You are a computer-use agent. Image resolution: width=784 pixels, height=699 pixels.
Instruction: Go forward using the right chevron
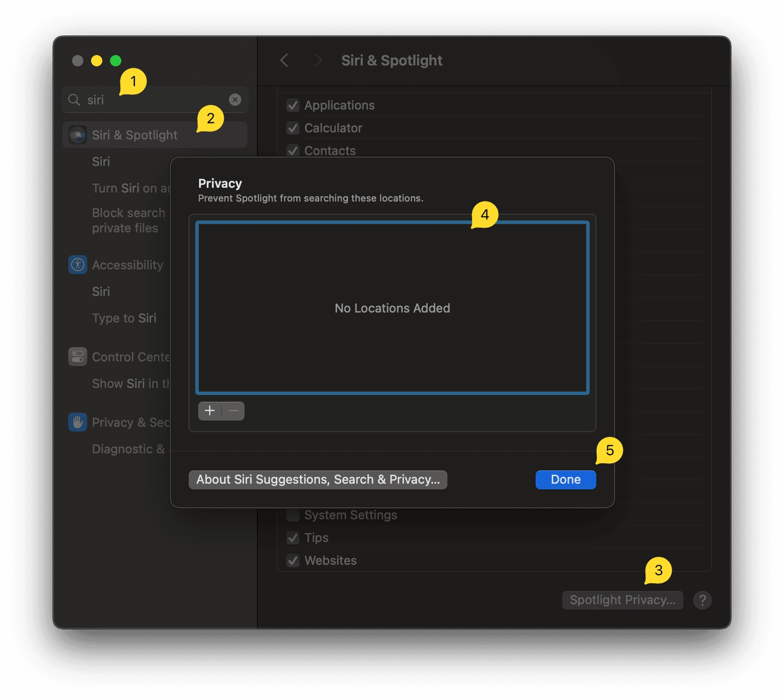point(318,61)
